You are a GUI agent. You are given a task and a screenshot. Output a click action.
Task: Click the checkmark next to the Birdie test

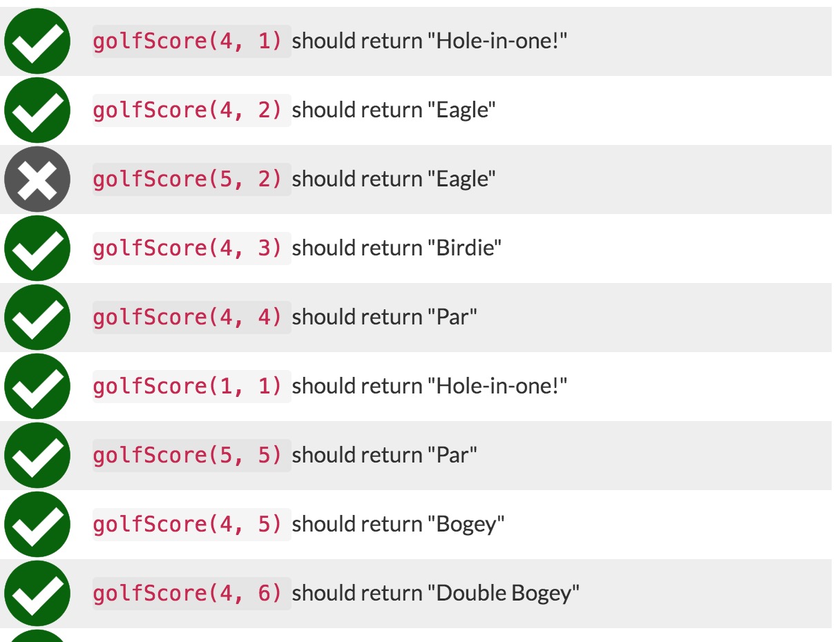(37, 247)
